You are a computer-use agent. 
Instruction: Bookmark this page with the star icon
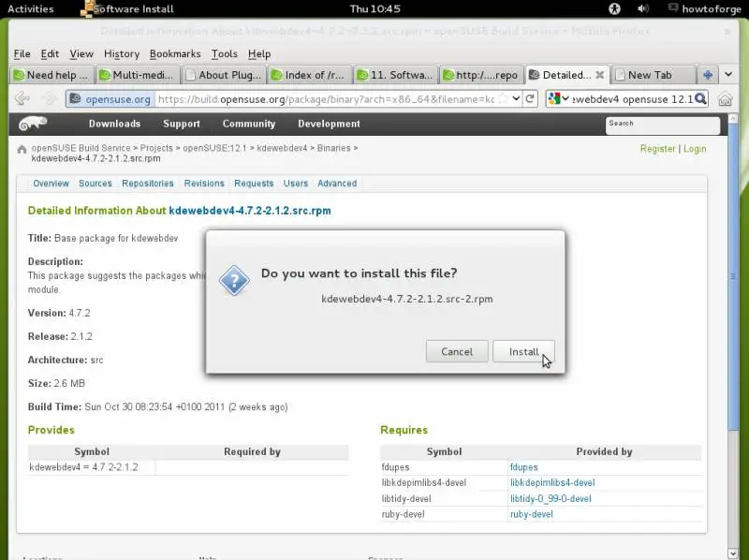503,99
